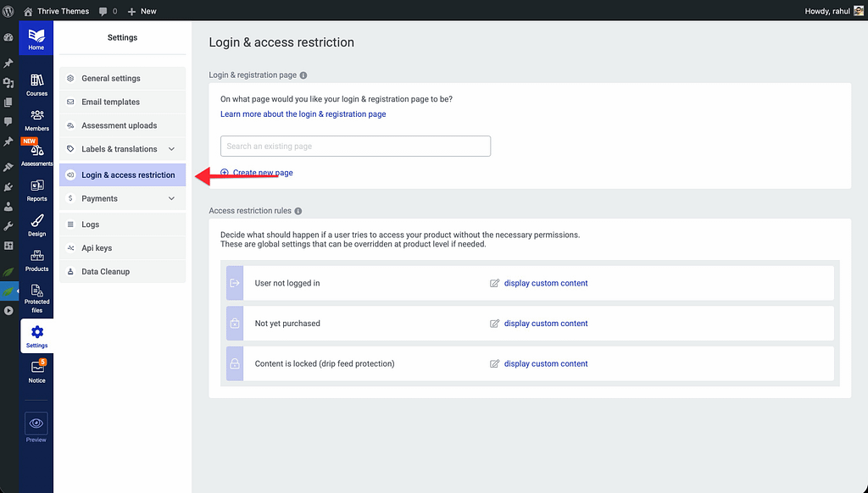This screenshot has height=493, width=868.
Task: Click Learn more about login & registration page
Action: pyautogui.click(x=303, y=114)
